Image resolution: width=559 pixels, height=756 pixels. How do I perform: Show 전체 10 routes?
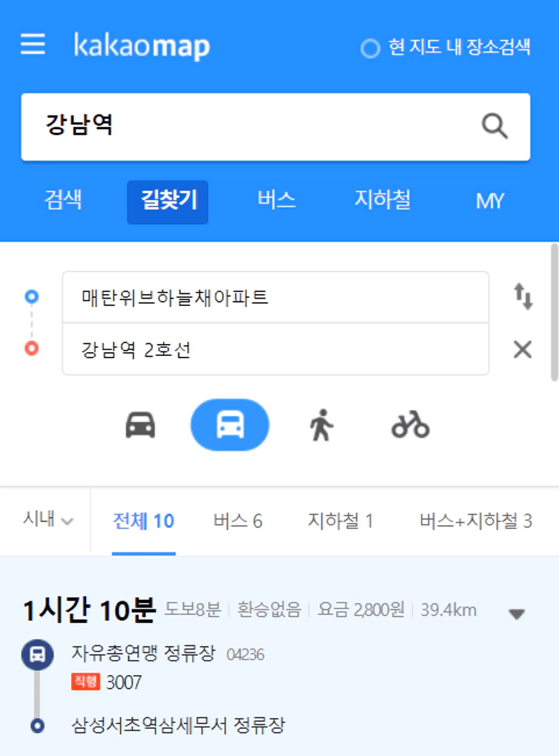pyautogui.click(x=144, y=521)
